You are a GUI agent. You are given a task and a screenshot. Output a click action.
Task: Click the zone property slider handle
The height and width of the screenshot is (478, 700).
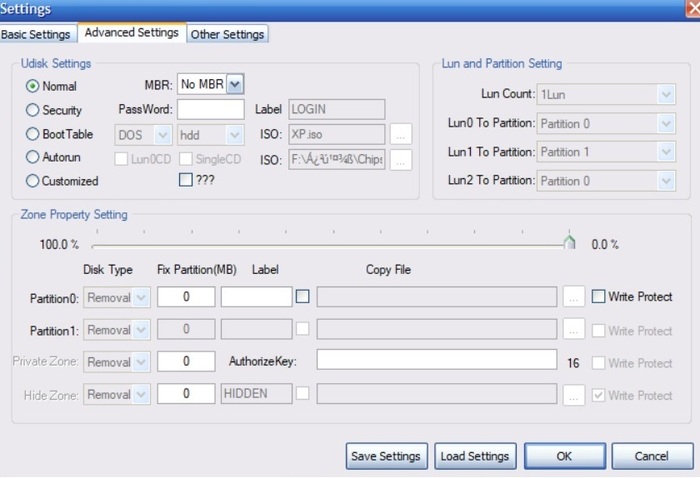click(x=569, y=243)
